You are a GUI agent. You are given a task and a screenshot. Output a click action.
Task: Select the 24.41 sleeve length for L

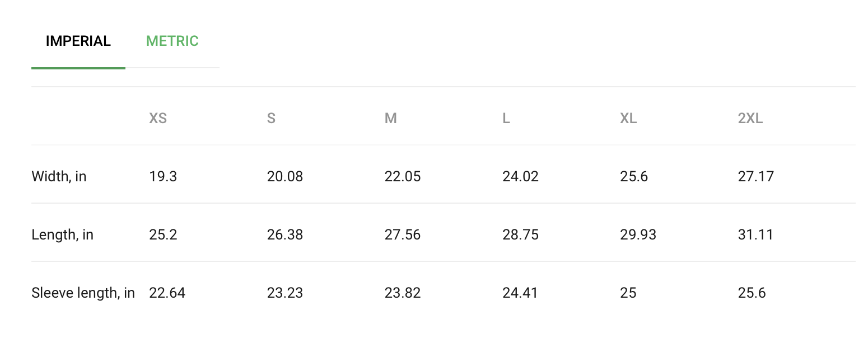click(520, 293)
